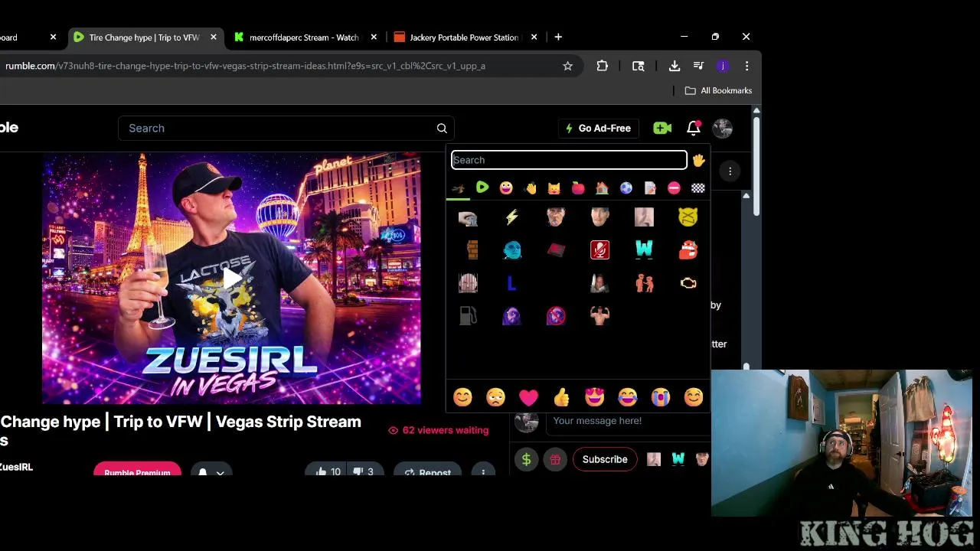Insert the red heart quick emoji
Image resolution: width=980 pixels, height=551 pixels.
(x=528, y=397)
